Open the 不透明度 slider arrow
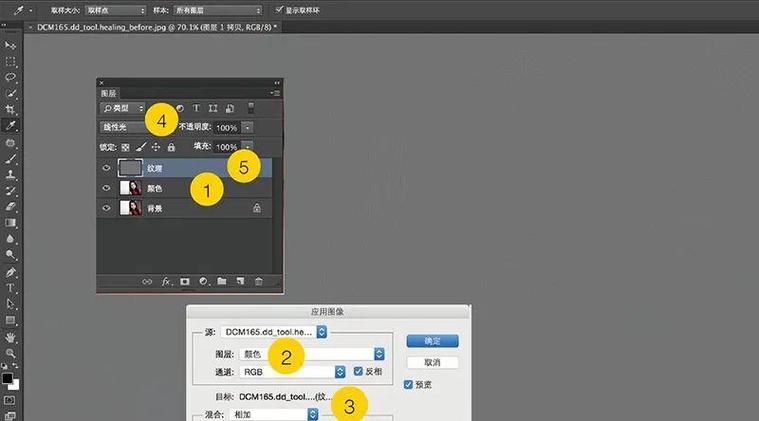This screenshot has width=759, height=421. 247,128
